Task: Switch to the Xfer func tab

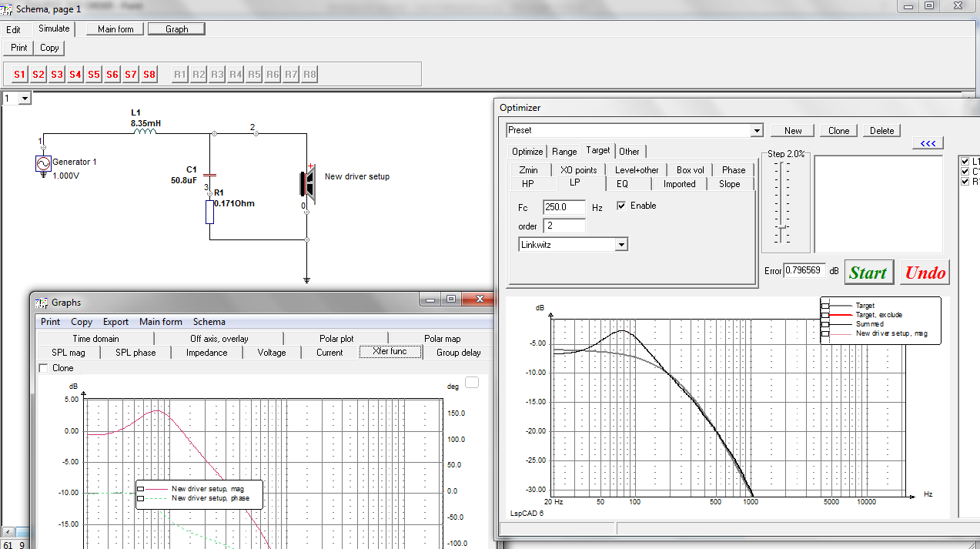Action: click(x=389, y=352)
